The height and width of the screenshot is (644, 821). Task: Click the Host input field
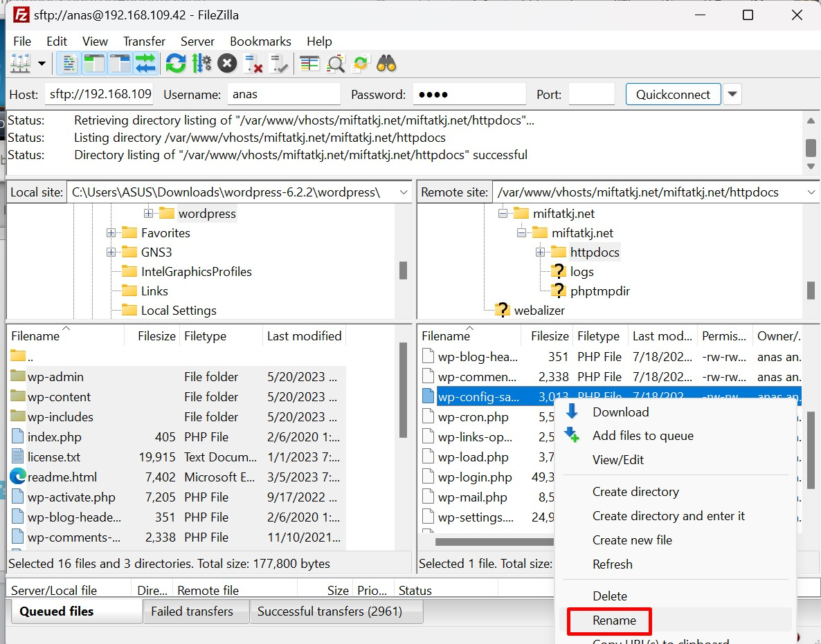(99, 94)
